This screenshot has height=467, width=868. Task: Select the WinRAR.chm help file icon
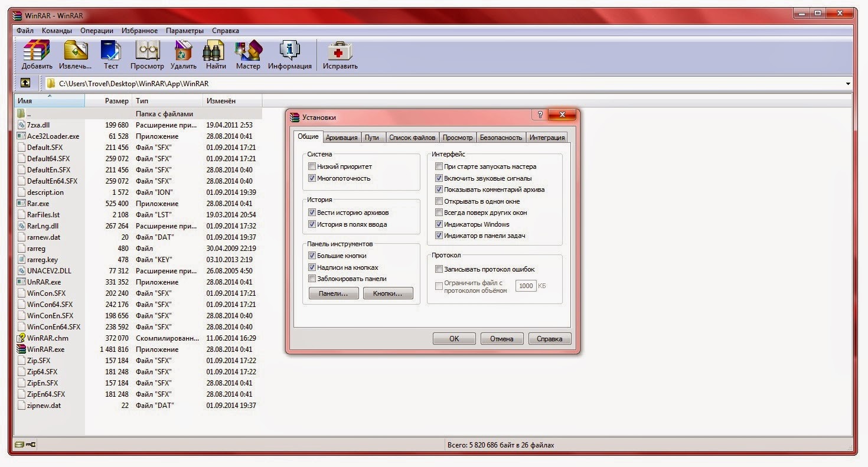pos(22,338)
